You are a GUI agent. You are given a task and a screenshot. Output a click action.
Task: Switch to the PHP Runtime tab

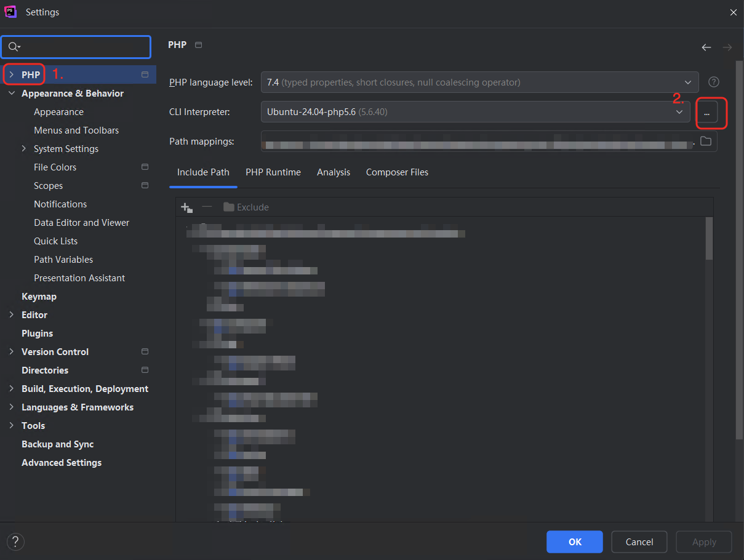point(273,172)
